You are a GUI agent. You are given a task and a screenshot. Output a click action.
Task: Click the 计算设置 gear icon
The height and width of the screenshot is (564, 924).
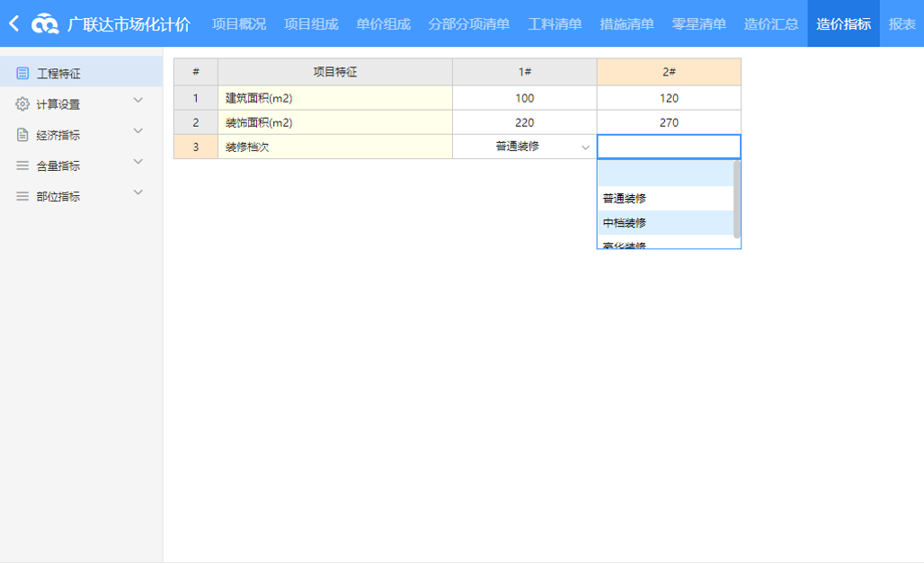[22, 104]
